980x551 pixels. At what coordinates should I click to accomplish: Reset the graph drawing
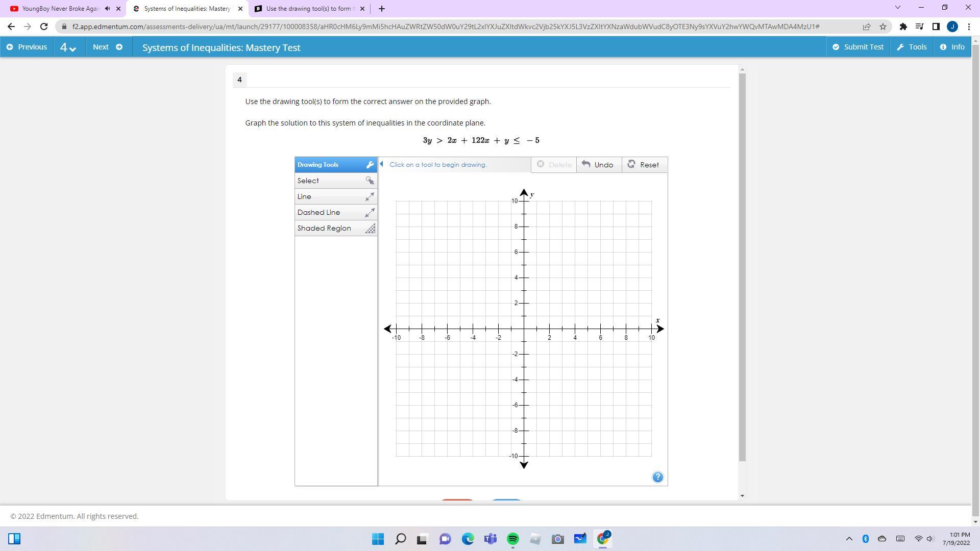point(644,165)
